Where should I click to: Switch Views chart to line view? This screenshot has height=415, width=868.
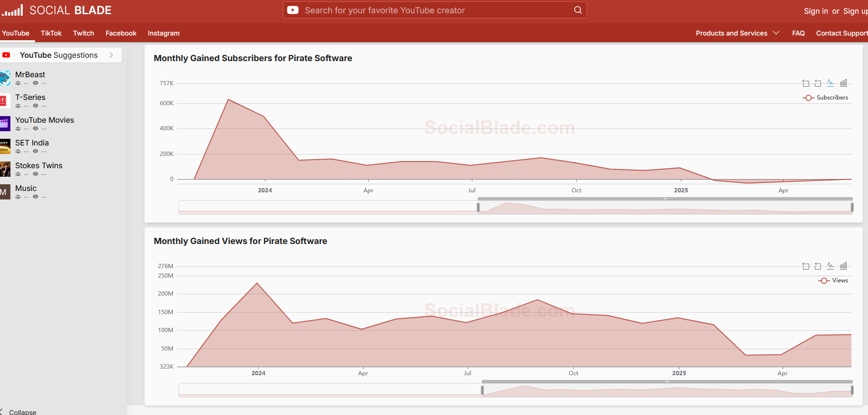click(831, 266)
